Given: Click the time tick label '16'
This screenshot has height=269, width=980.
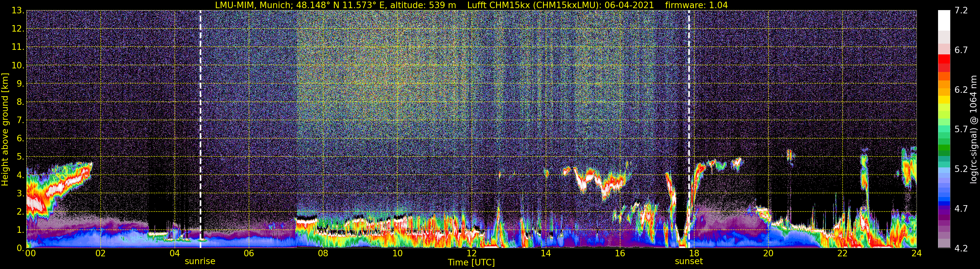Looking at the screenshot, I should click(x=620, y=253).
